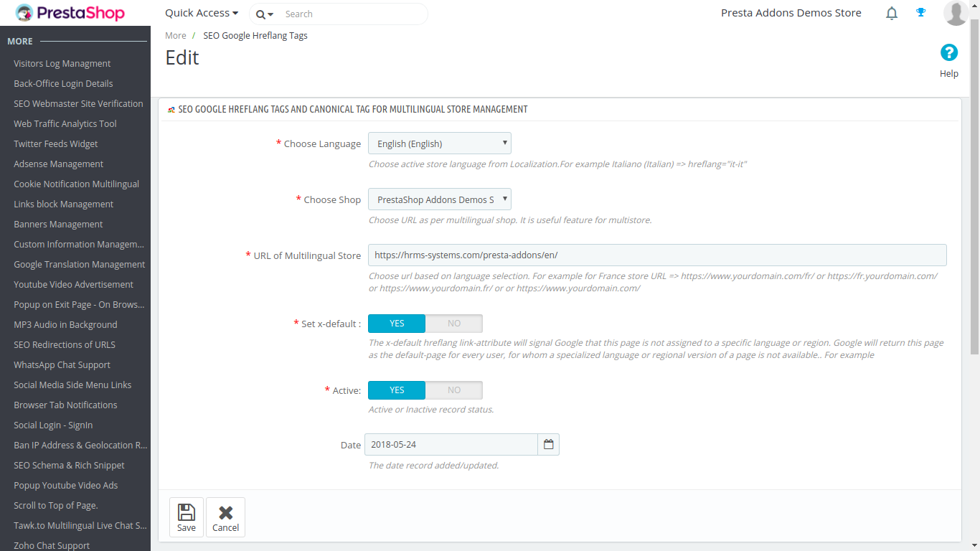This screenshot has width=980, height=551.
Task: Open Presta Addons Demos Store link
Action: coord(791,13)
